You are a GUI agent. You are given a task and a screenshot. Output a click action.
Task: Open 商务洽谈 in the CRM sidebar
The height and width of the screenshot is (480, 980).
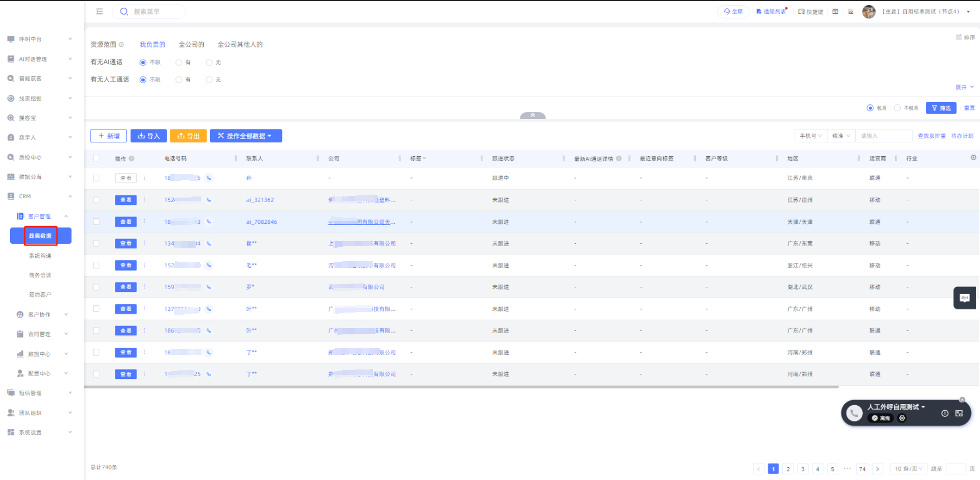click(40, 275)
